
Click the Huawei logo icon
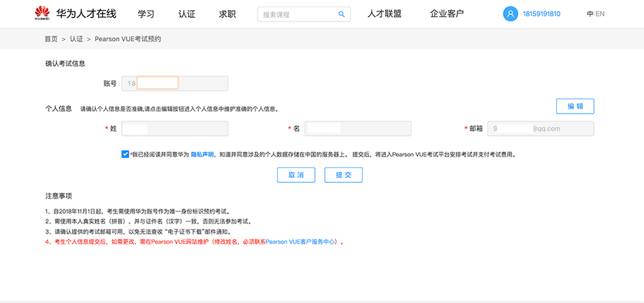(x=42, y=14)
